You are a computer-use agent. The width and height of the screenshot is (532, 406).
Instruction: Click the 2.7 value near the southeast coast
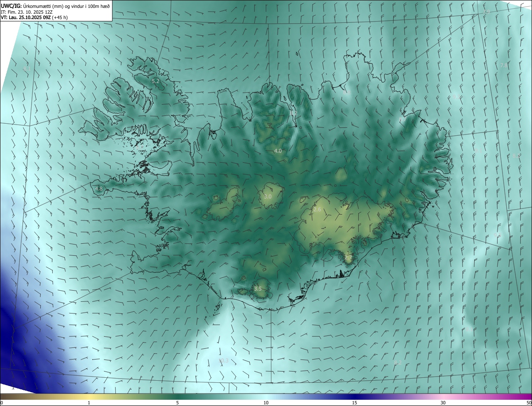coord(348,258)
